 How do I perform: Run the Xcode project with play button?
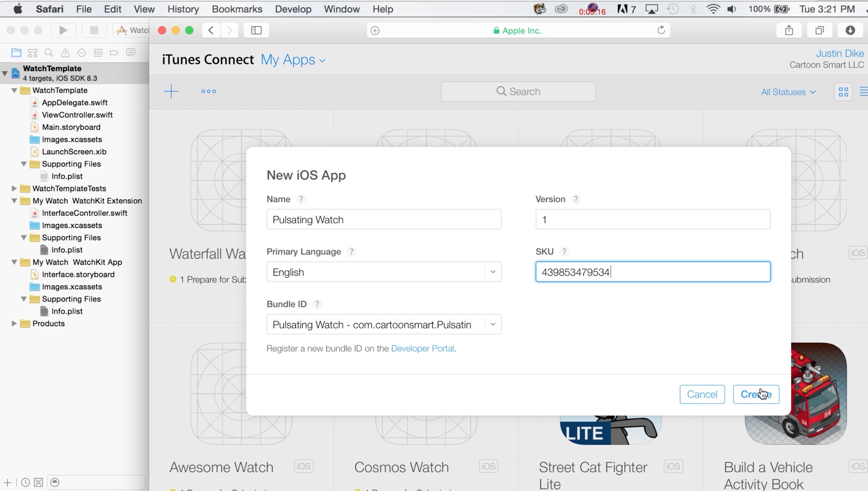[x=63, y=30]
